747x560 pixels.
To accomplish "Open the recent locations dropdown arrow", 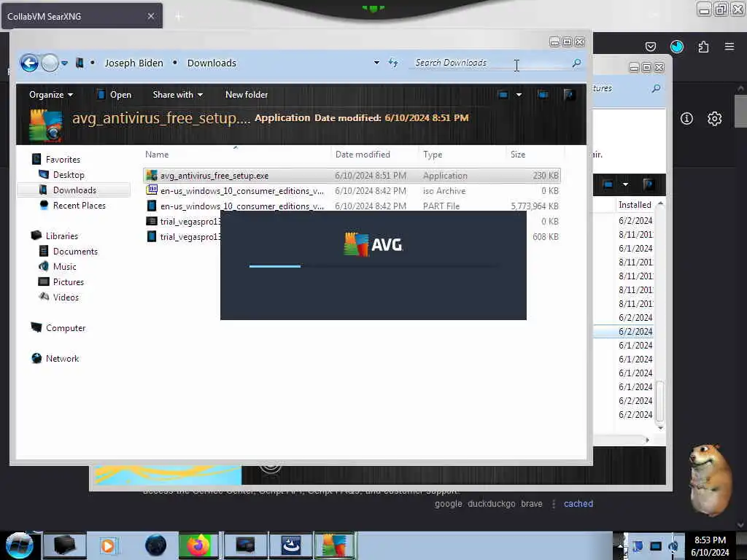I will pos(64,63).
